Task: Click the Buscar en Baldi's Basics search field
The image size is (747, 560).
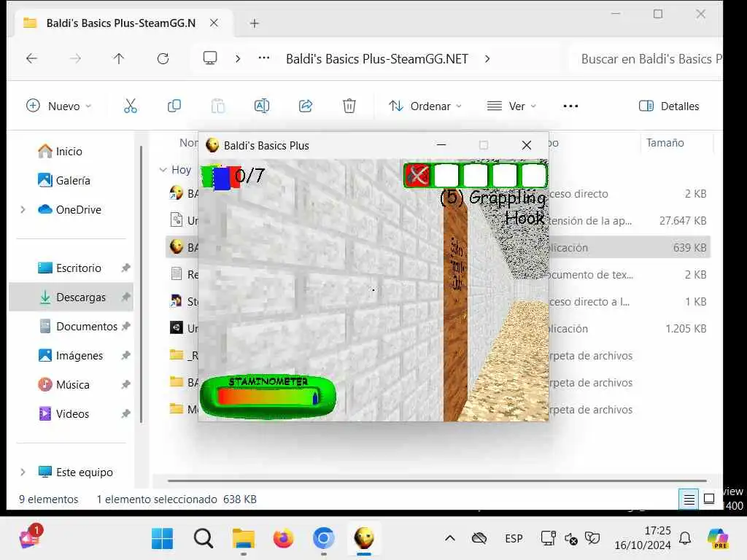Action: tap(646, 58)
